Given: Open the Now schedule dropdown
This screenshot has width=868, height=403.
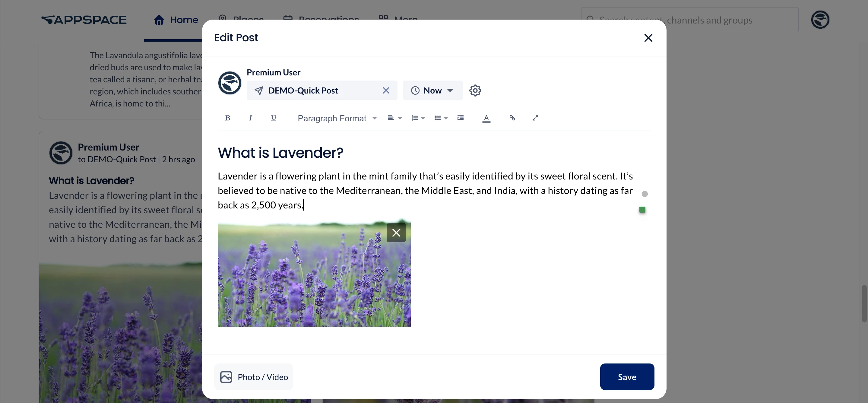Looking at the screenshot, I should [432, 90].
